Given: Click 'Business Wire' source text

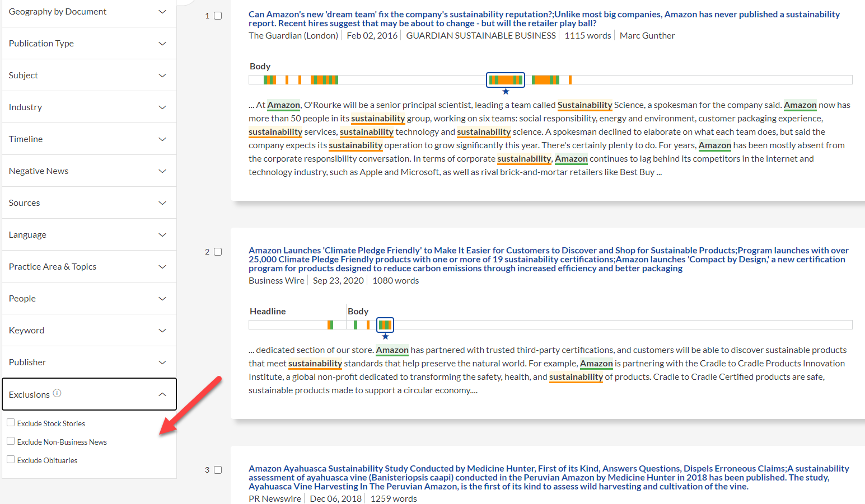Looking at the screenshot, I should [277, 280].
